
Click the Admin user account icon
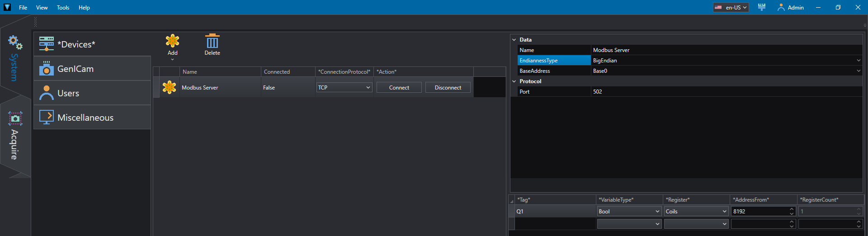[x=781, y=7]
